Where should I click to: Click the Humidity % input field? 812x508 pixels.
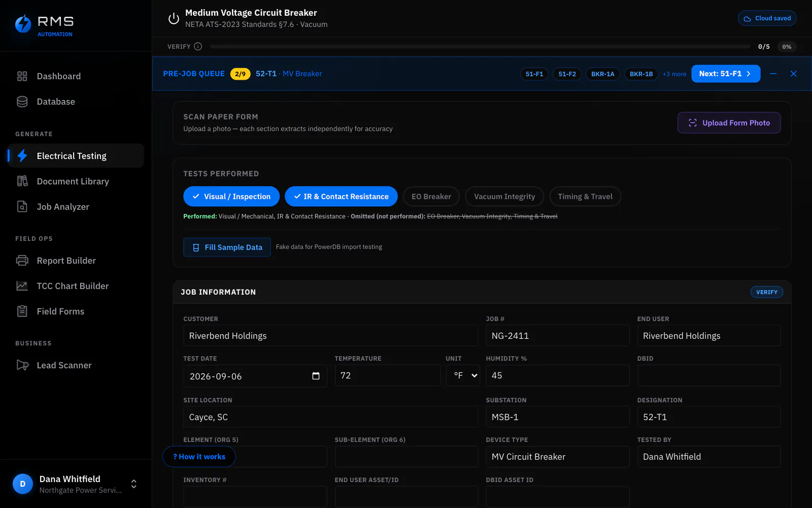tap(557, 375)
